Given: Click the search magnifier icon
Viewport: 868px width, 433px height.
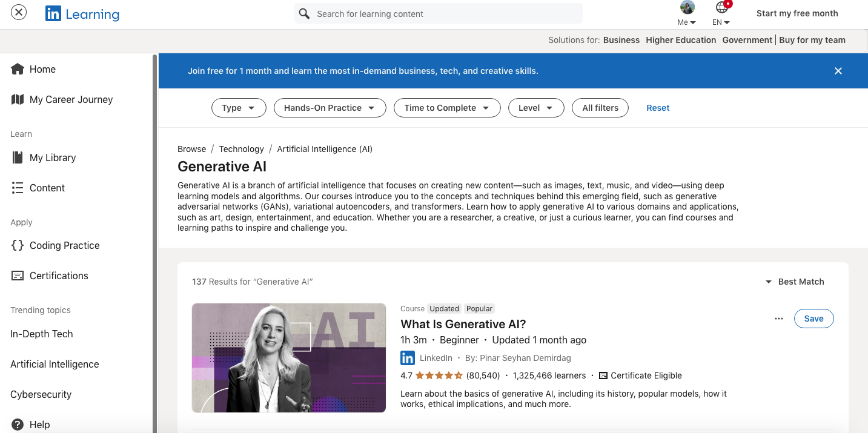Looking at the screenshot, I should click(305, 13).
